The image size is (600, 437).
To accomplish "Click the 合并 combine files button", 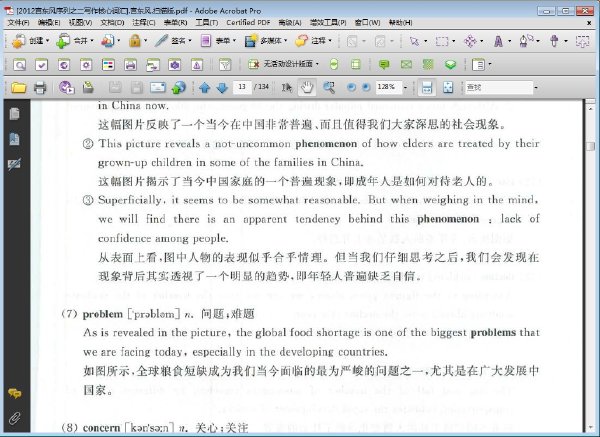I will click(72, 41).
